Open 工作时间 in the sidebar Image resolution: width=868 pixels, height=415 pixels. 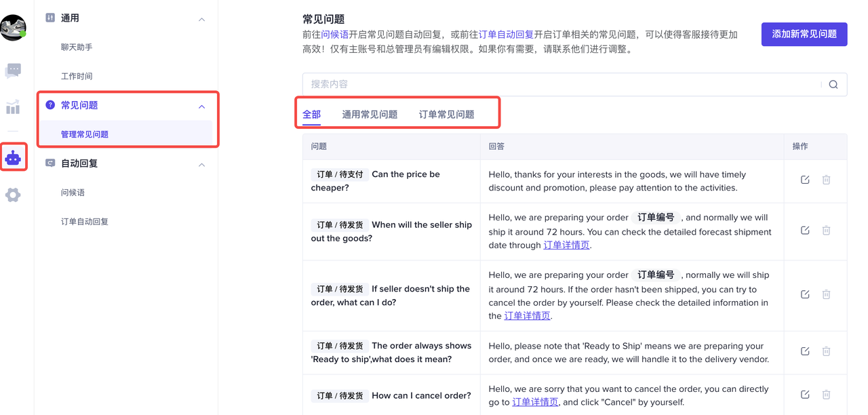(x=77, y=77)
